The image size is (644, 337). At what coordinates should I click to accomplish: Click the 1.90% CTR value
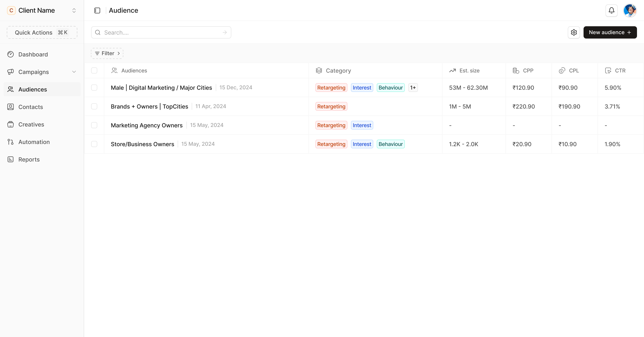pyautogui.click(x=612, y=144)
